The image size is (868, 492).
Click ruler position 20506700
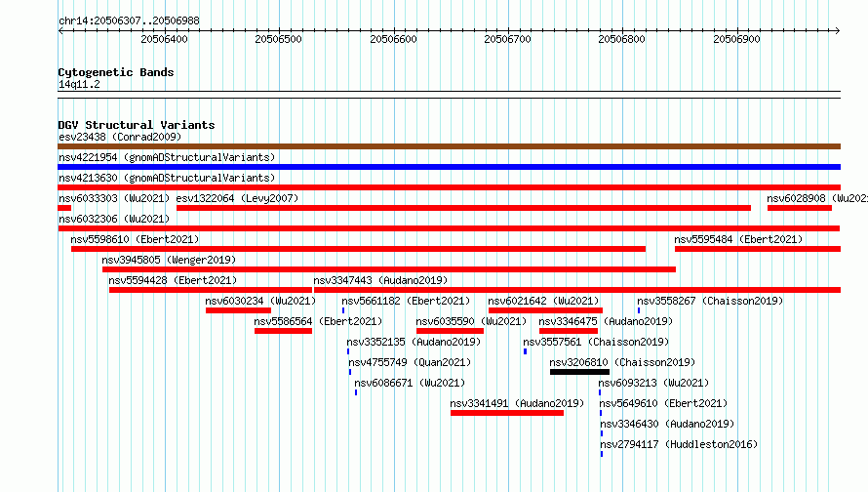click(x=507, y=39)
